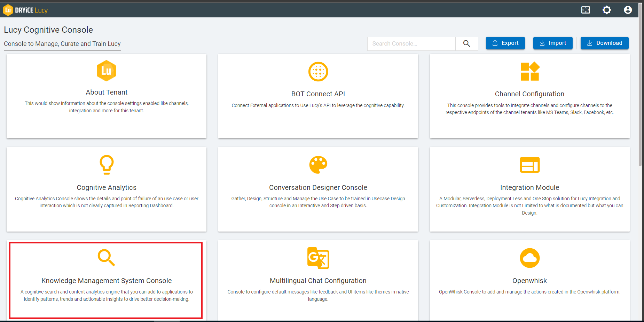The image size is (644, 322).
Task: Click the 'A cognitive search and content analytics' description
Action: point(107,296)
